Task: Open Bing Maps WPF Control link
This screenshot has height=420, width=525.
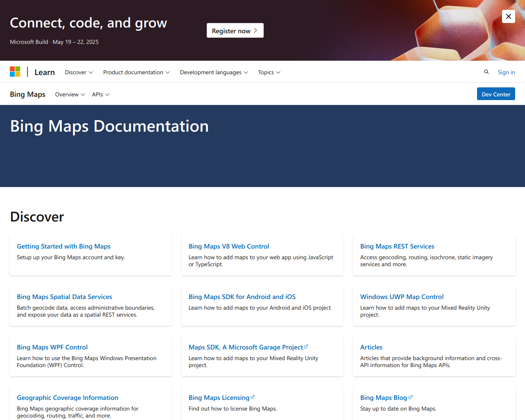Action: point(52,347)
